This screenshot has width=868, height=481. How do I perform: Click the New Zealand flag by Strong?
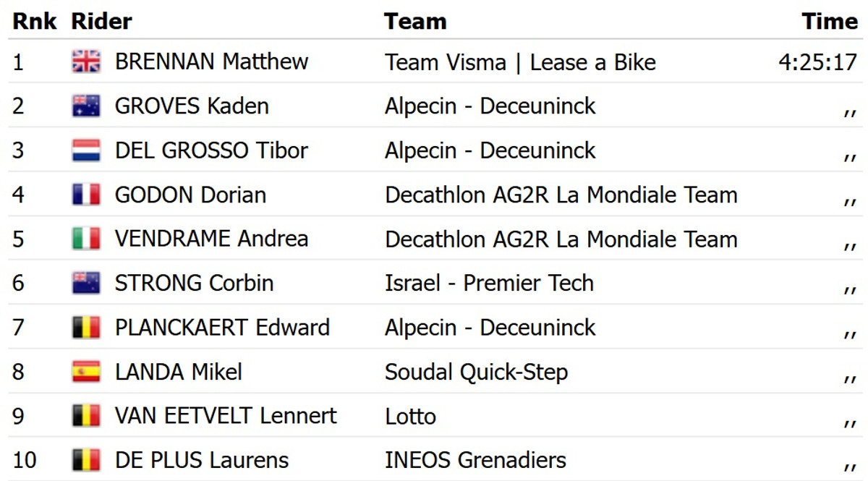point(86,283)
